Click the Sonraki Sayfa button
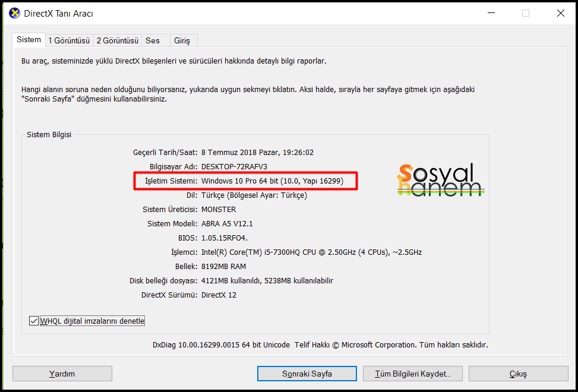Viewport: 578px width, 392px height. (x=307, y=374)
